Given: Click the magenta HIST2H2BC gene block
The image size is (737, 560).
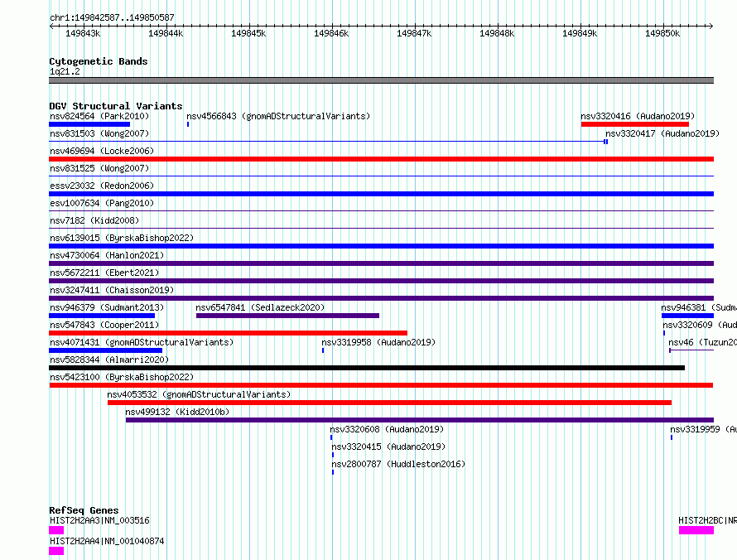Looking at the screenshot, I should (696, 530).
